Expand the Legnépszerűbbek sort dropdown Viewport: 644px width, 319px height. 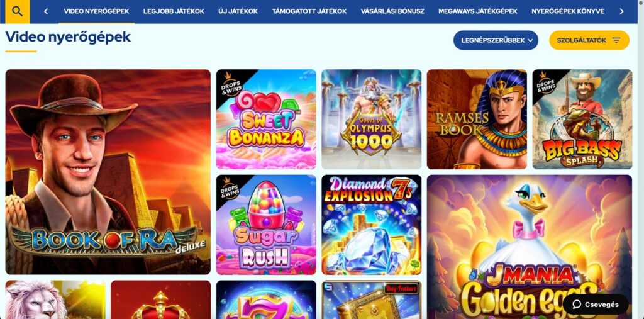click(496, 40)
